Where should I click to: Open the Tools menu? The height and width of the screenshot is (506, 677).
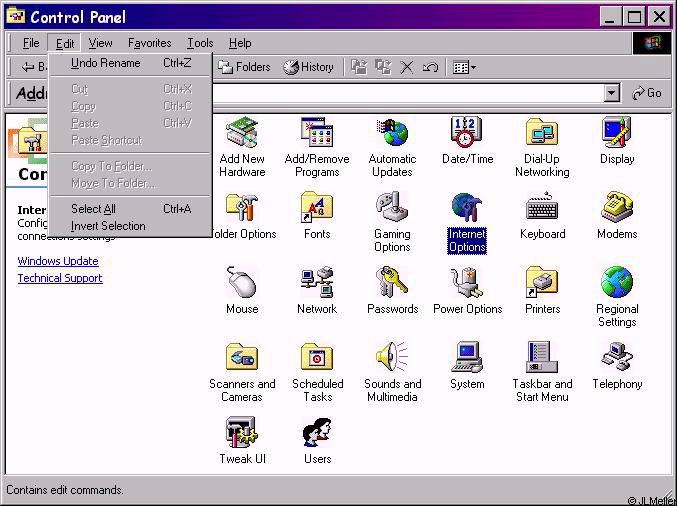200,43
